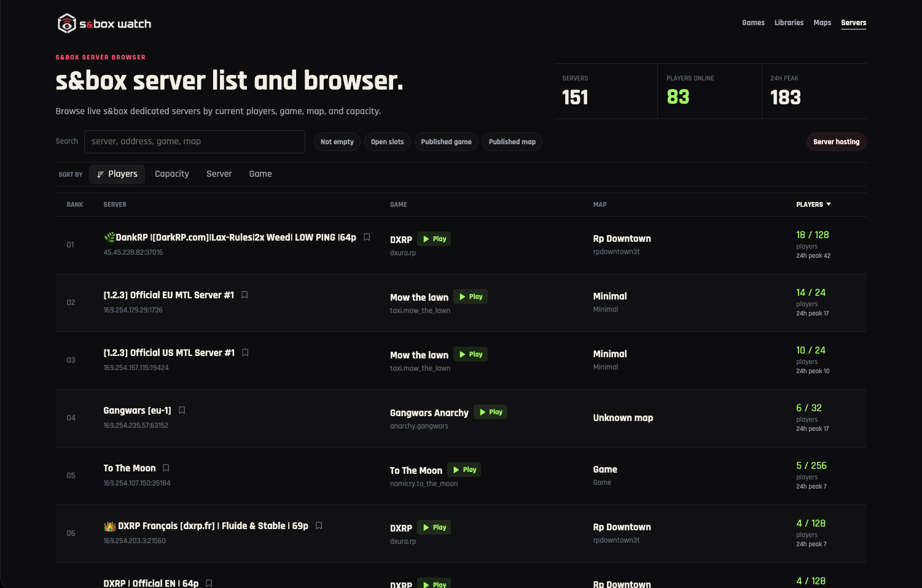Click the s&box watch logo
Screen dimensions: 922x588
point(104,23)
